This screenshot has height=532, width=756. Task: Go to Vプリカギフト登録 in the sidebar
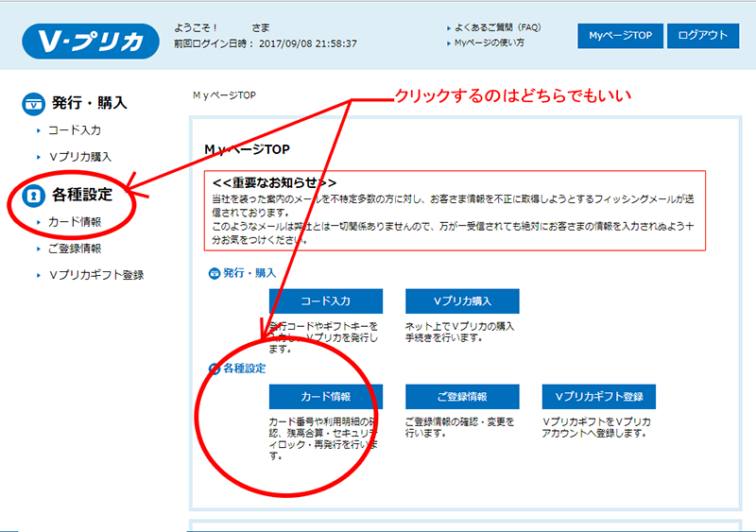pos(95,275)
